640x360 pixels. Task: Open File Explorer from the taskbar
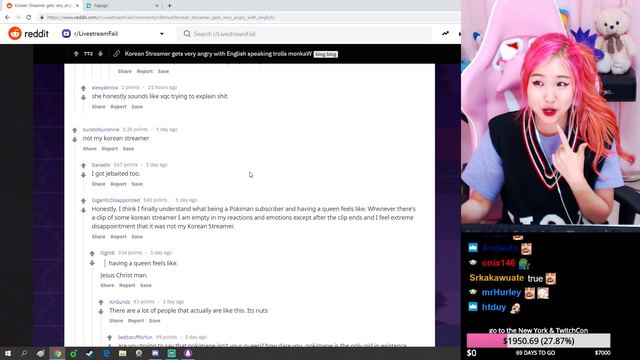(x=122, y=353)
